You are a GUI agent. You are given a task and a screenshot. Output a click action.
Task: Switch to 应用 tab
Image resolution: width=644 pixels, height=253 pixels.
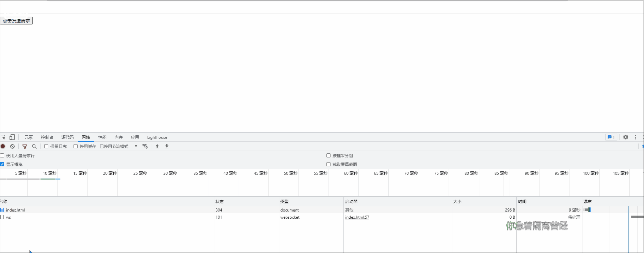[x=135, y=137]
